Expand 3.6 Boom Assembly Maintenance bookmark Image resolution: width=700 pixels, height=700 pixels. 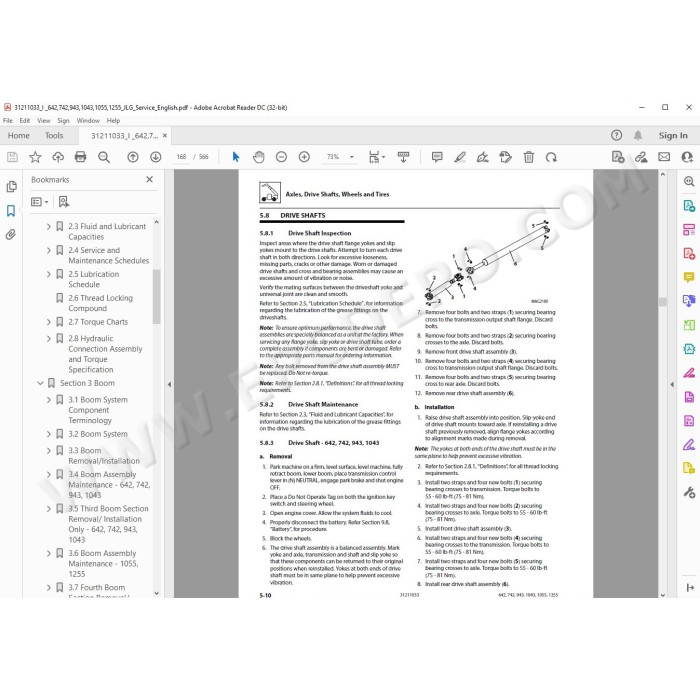coord(48,553)
